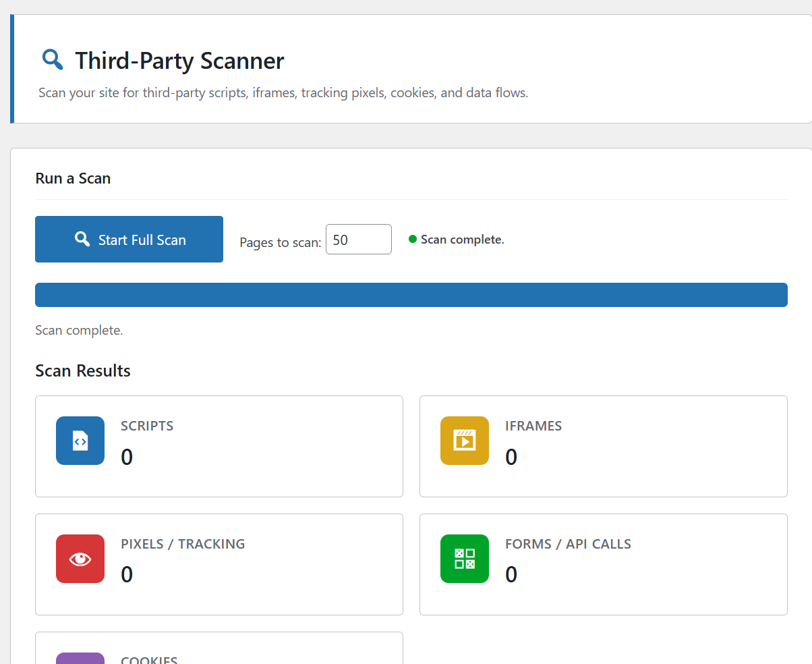Open the IFRAMES result label

click(533, 426)
